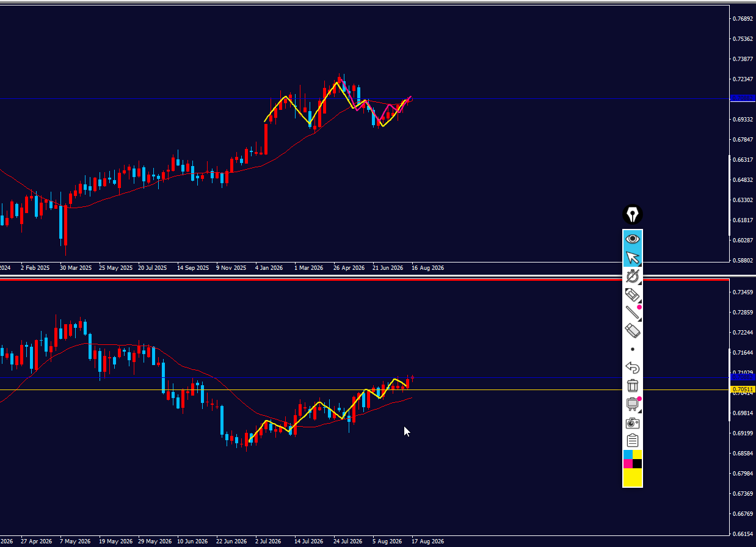This screenshot has width=756, height=547.
Task: Click the 0.68584 price on lower scale
Action: (743, 453)
